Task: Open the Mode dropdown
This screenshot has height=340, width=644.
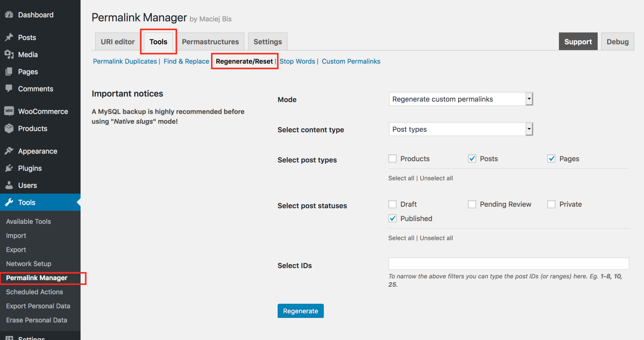Action: click(460, 99)
